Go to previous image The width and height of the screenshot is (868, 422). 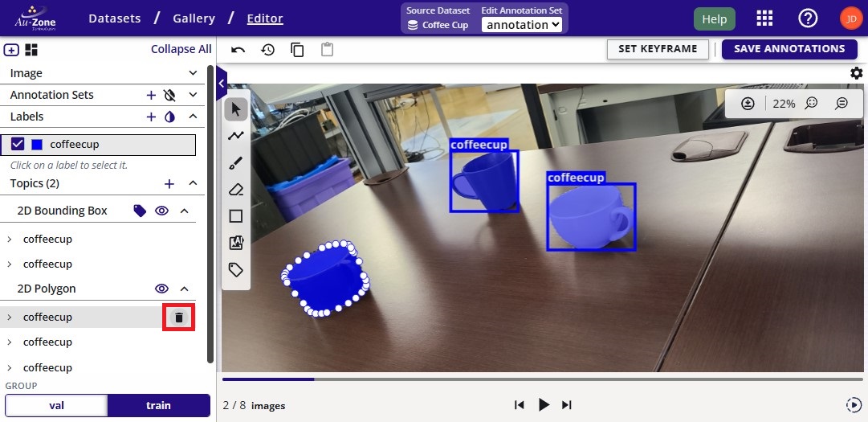pyautogui.click(x=519, y=405)
